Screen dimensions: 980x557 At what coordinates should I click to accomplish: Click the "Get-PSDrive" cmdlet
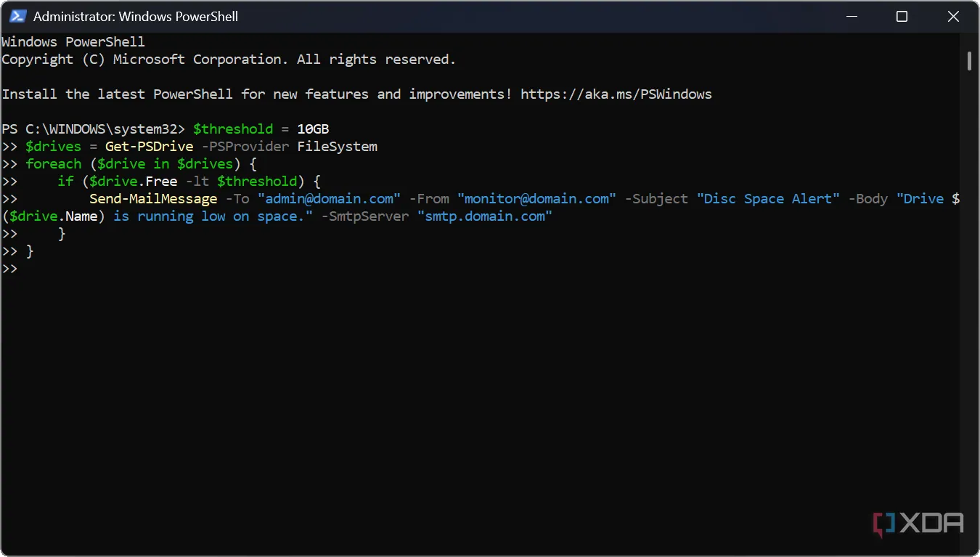point(149,147)
